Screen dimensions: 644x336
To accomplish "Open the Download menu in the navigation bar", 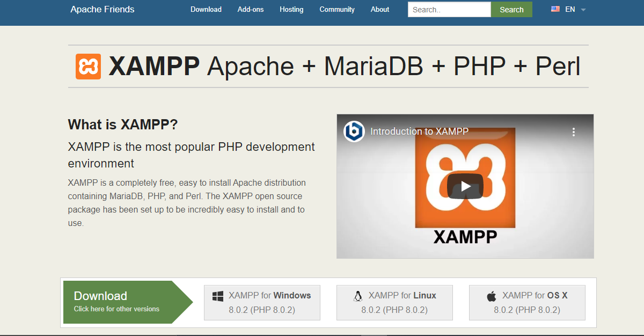I will click(x=206, y=9).
